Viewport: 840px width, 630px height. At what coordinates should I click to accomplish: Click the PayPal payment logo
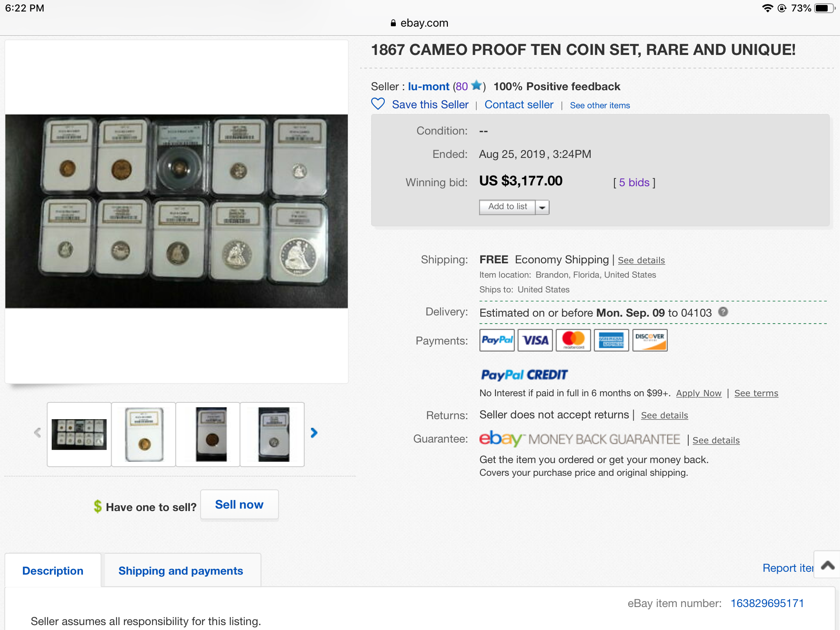pos(497,340)
